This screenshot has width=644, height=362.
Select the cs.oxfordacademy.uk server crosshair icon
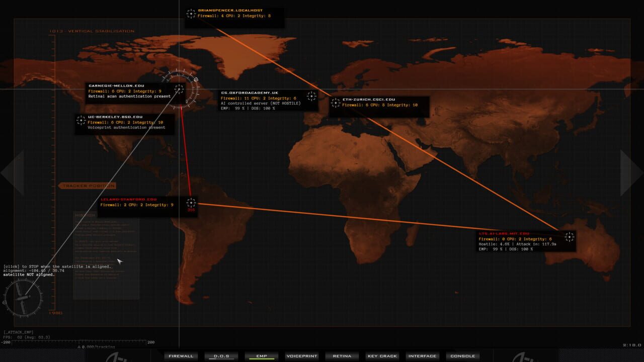click(x=311, y=96)
